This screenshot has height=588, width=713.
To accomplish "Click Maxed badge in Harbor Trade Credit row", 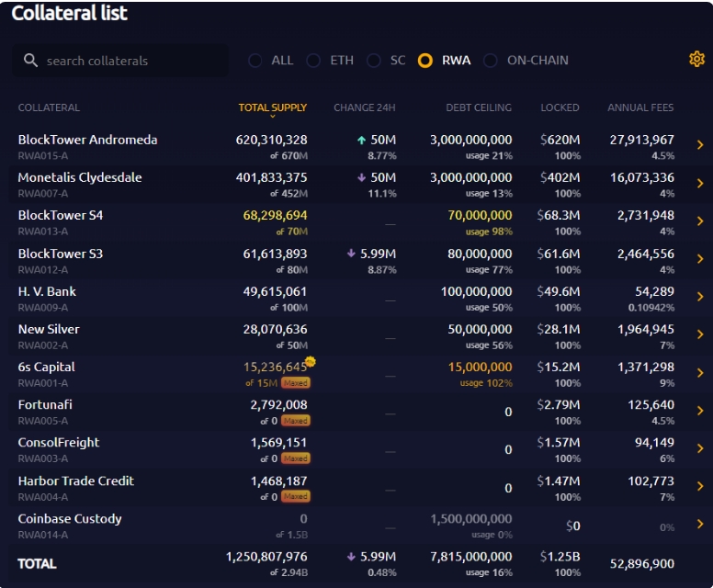I will 296,496.
